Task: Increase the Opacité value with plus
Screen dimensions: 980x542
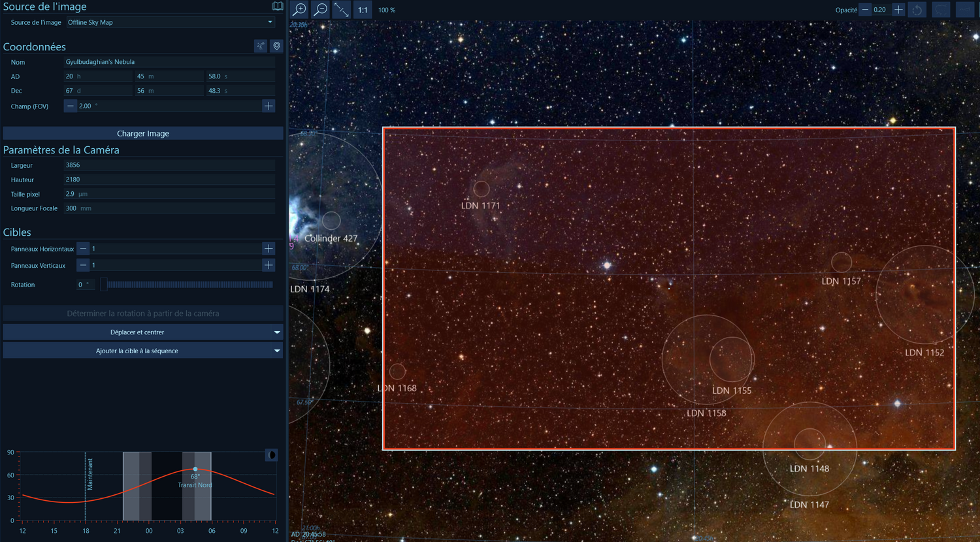Action: (x=899, y=10)
